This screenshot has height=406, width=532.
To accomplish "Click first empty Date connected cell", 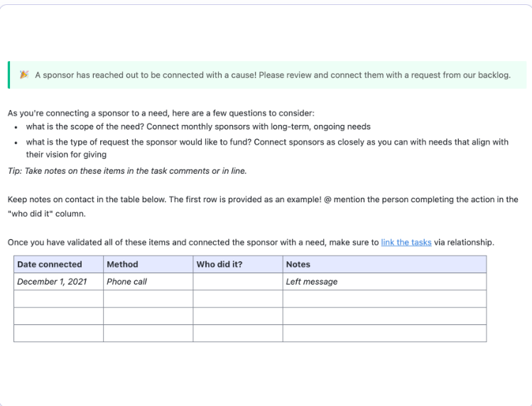I will tap(59, 299).
